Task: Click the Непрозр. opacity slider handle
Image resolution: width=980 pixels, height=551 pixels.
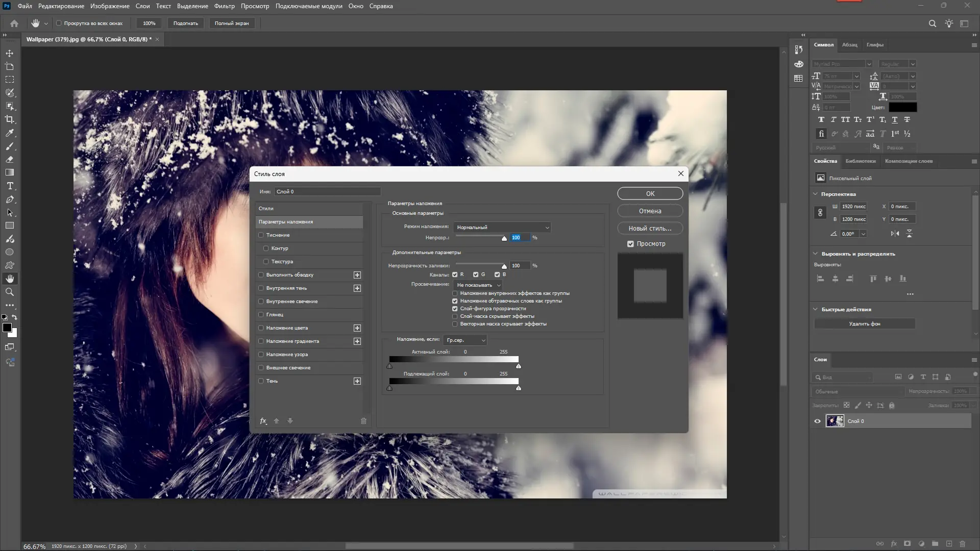Action: (x=504, y=238)
